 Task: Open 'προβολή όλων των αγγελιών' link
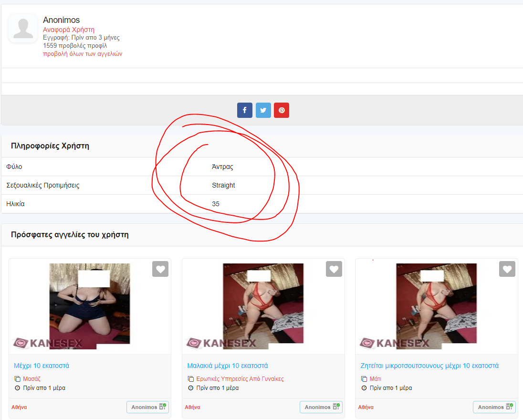[x=83, y=54]
